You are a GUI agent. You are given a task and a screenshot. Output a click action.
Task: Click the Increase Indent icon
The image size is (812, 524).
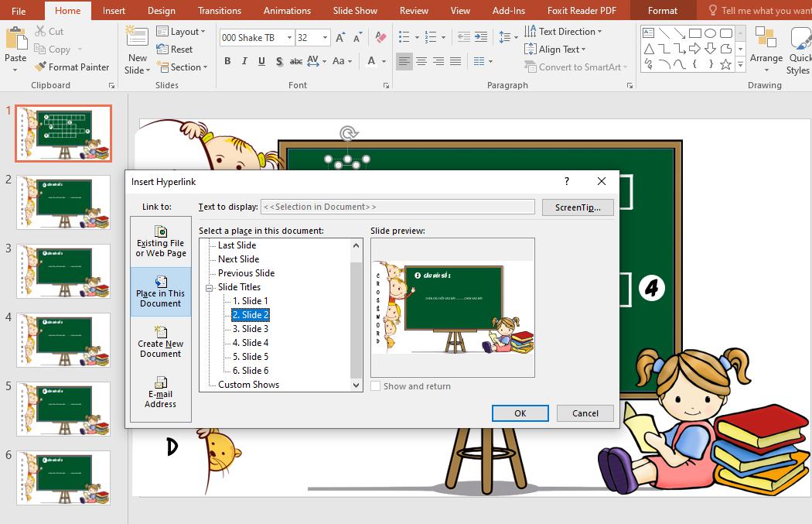pyautogui.click(x=479, y=36)
